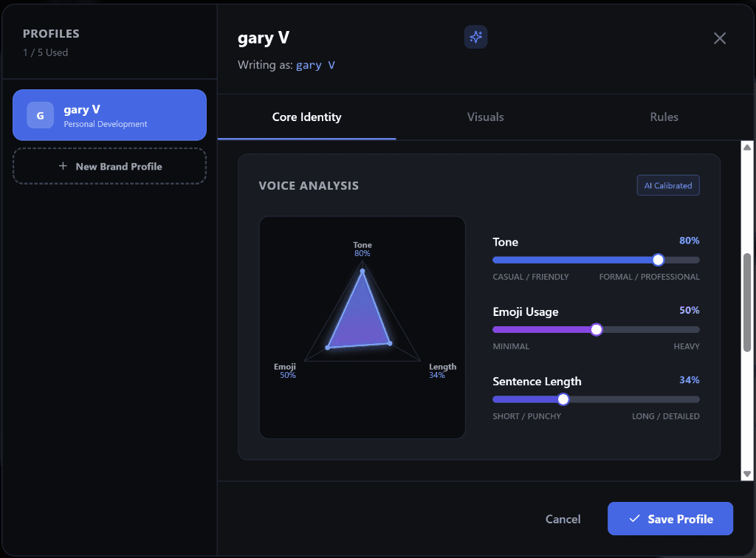Click the Sentence Length slider handle

point(563,399)
